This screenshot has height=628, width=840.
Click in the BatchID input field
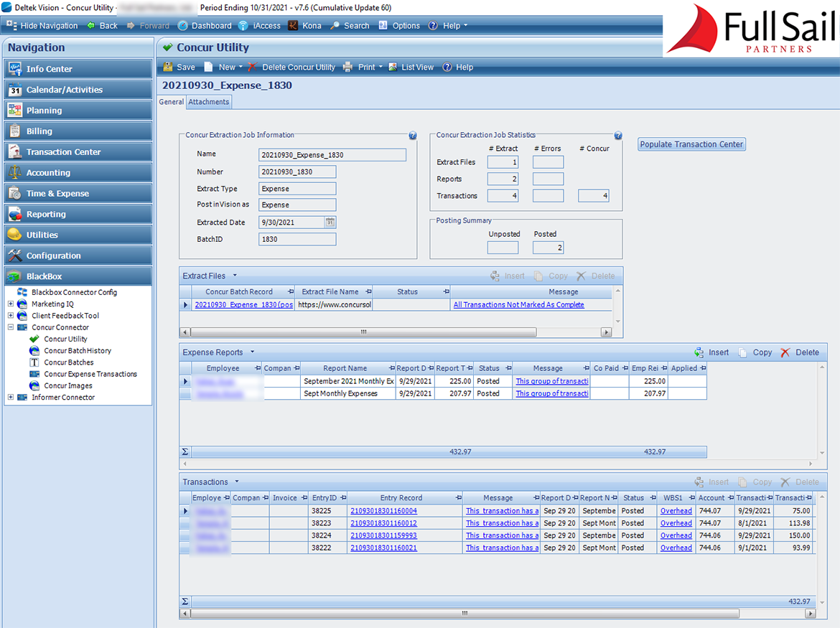[x=297, y=239]
